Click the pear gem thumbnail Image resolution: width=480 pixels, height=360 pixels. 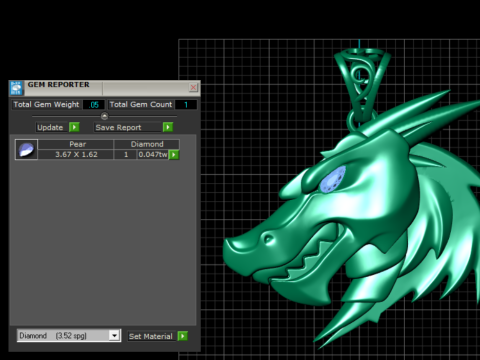(x=26, y=150)
